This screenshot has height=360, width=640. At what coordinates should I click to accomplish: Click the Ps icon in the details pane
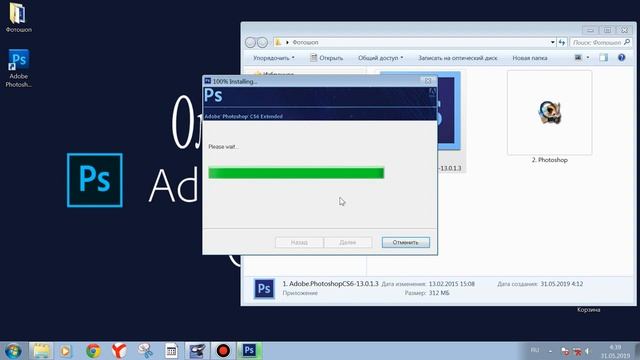click(264, 289)
